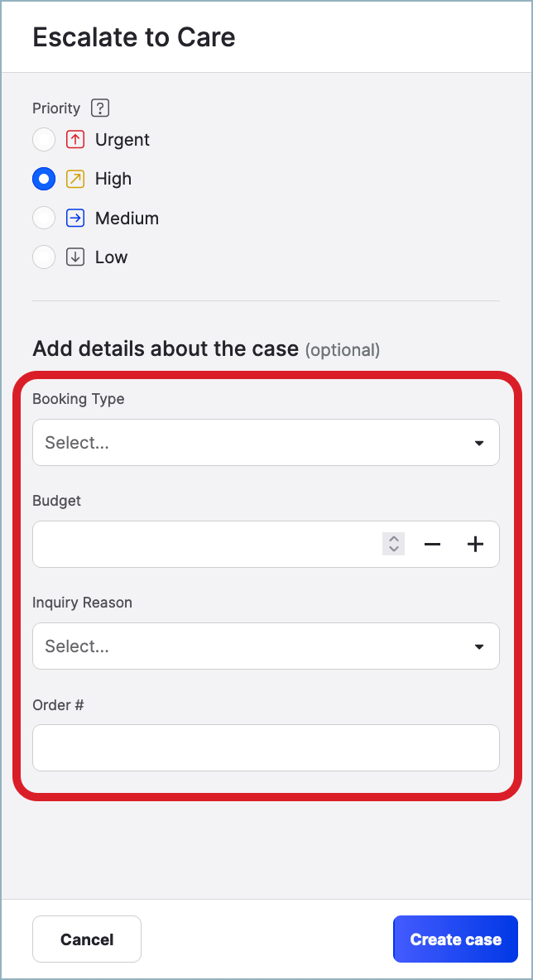
Task: Click the Low priority down-arrow icon
Action: pyautogui.click(x=75, y=257)
